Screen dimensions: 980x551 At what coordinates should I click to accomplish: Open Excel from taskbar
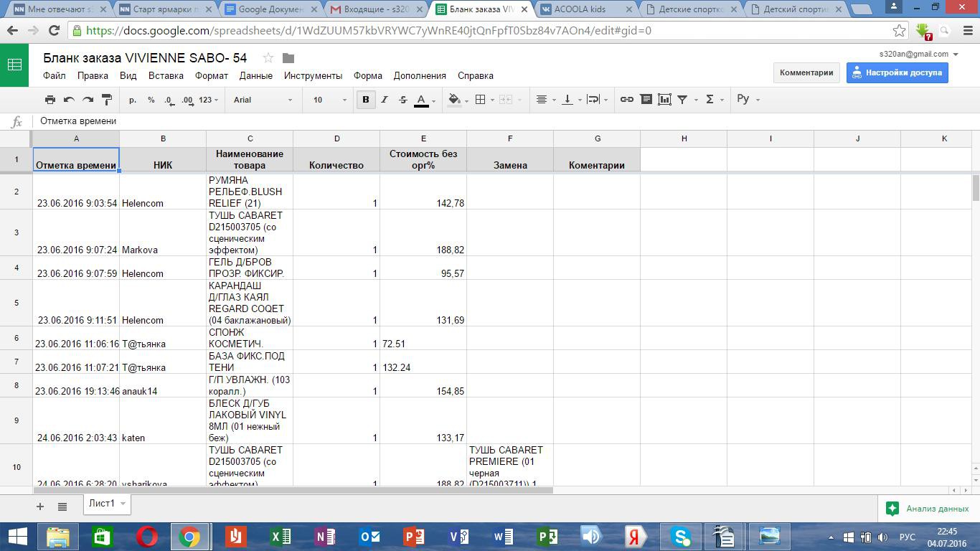coord(280,537)
